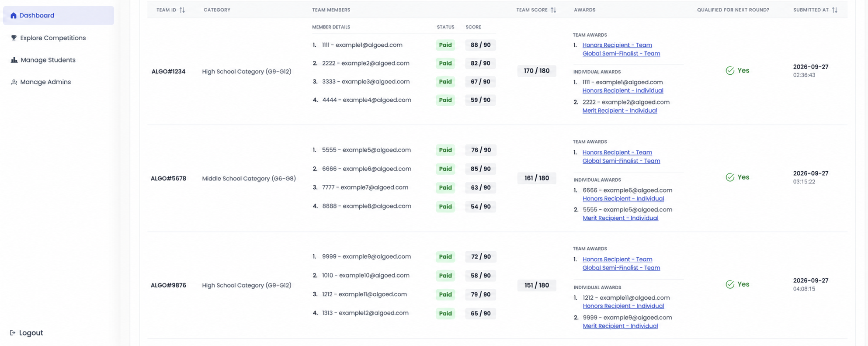
Task: Click the ALGO#9876 team ID
Action: (168, 285)
